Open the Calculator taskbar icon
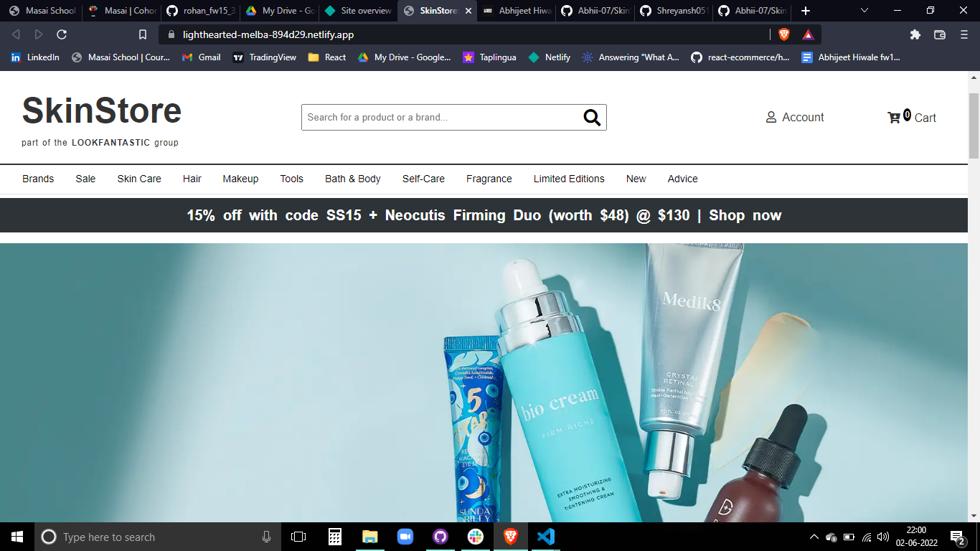 tap(334, 537)
